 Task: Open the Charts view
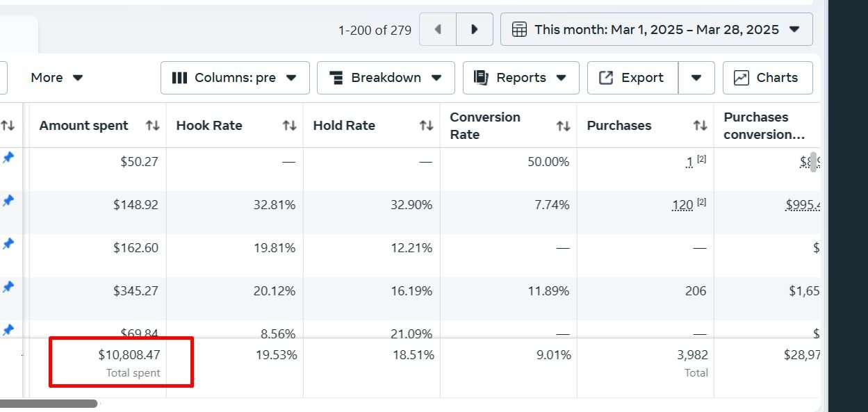pos(767,78)
